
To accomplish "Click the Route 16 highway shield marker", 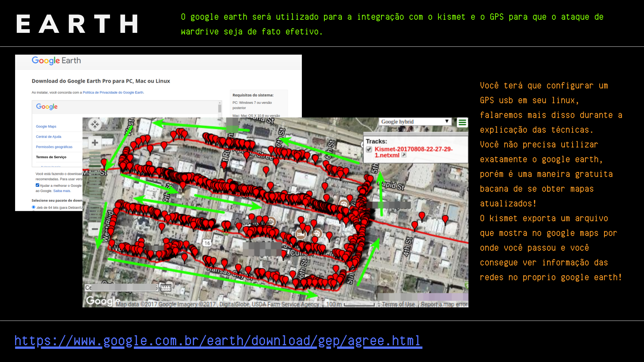I will pos(207,243).
